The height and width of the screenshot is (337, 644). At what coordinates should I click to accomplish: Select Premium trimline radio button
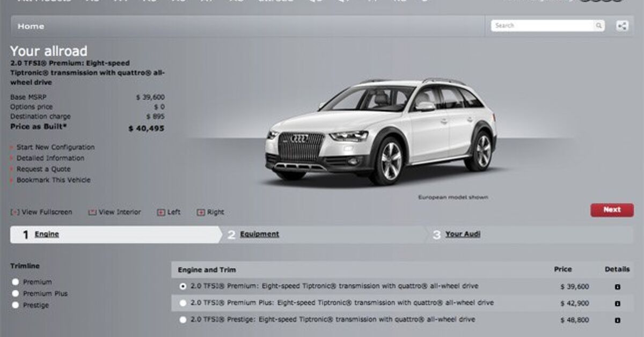pos(15,282)
